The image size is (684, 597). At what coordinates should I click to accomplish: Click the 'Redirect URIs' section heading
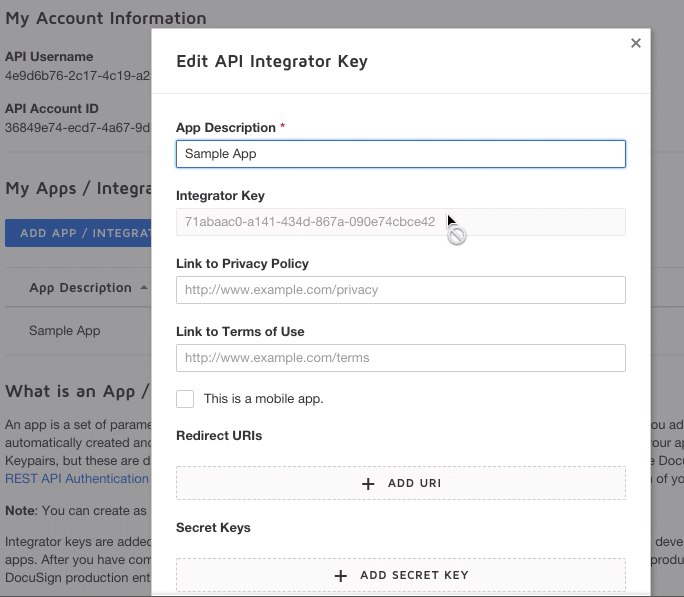[219, 436]
